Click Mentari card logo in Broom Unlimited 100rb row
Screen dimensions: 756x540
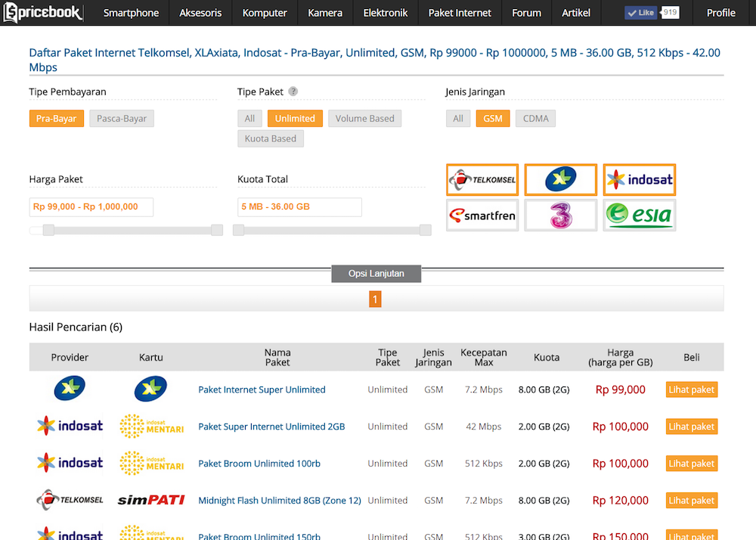tap(151, 464)
